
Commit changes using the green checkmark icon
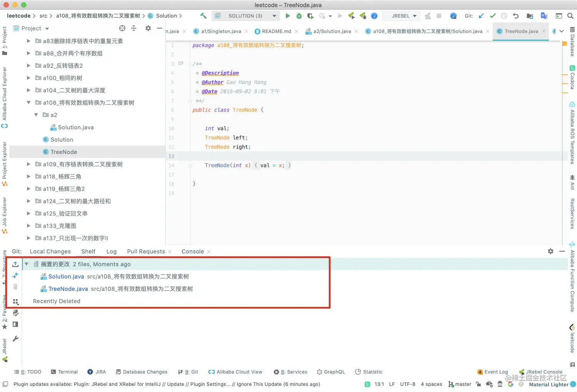click(493, 16)
